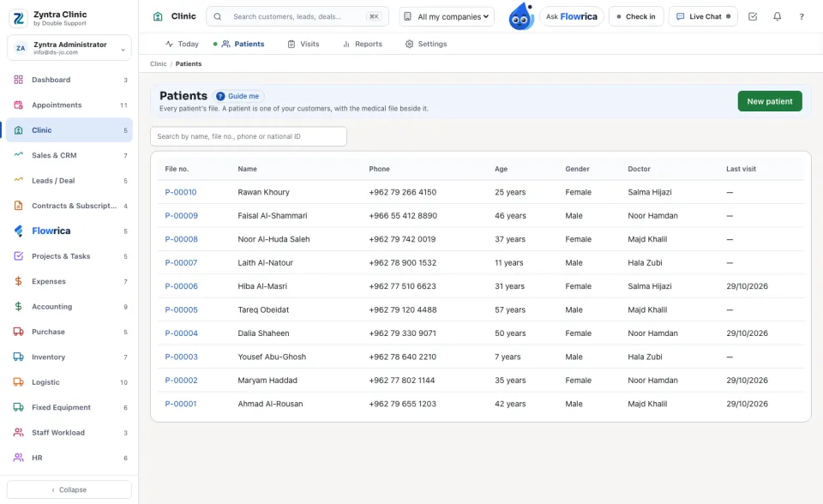
Task: Click the Clinic breadcrumb link
Action: coord(158,64)
